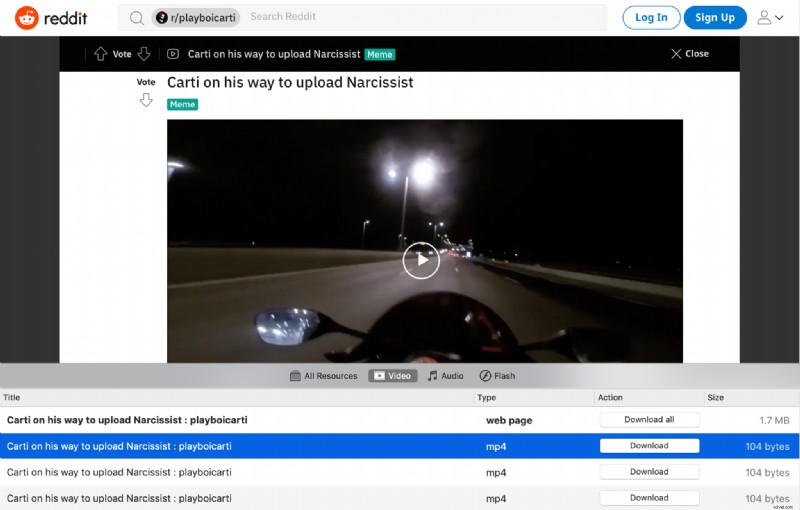Image resolution: width=800 pixels, height=510 pixels.
Task: Select the bold web page title row
Action: coord(127,420)
